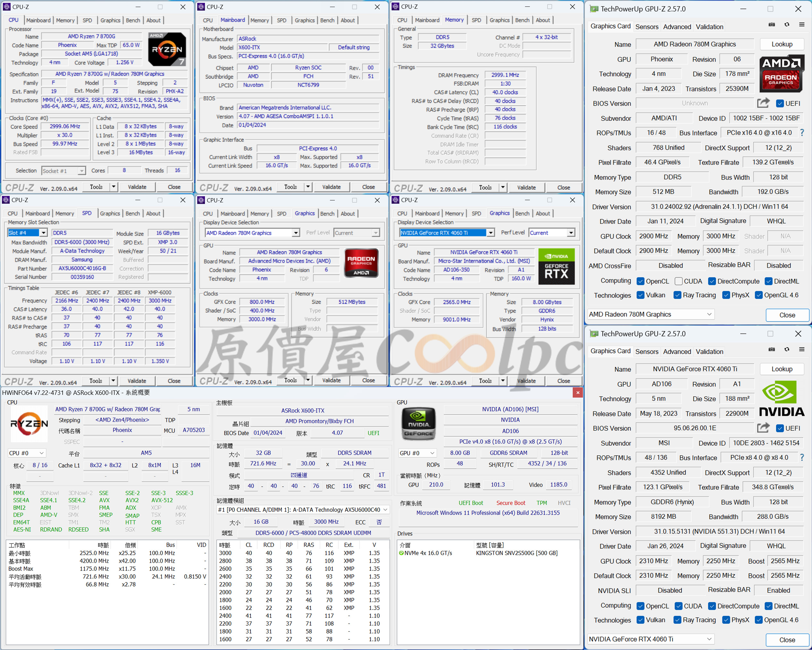
Task: Click Close button in CPU-Z SPD window
Action: [x=174, y=381]
